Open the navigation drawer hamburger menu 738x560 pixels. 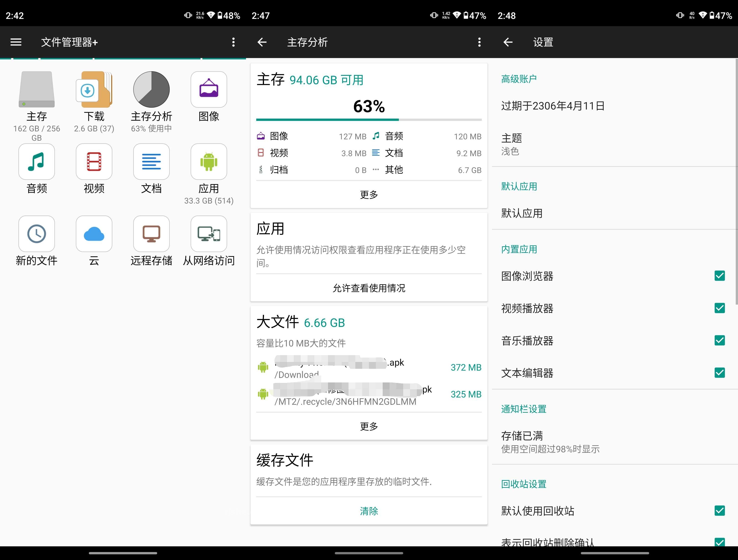coord(16,42)
